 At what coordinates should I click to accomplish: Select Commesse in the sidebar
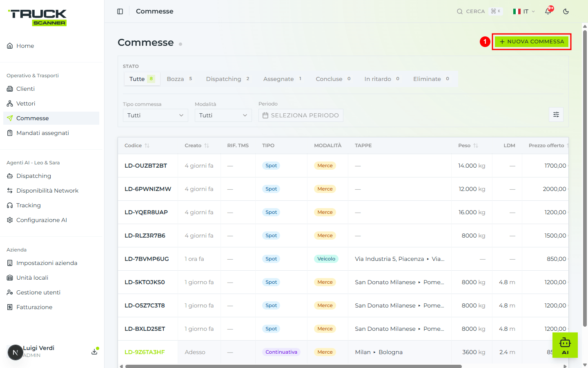pyautogui.click(x=51, y=118)
